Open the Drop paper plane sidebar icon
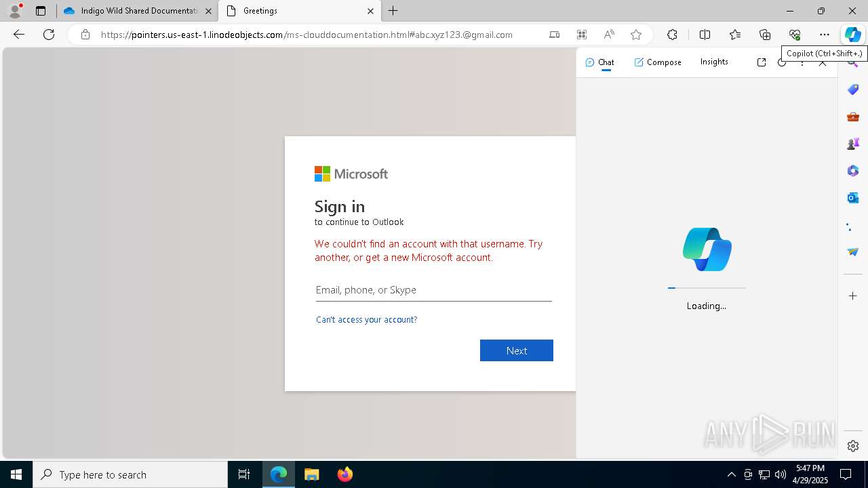Image resolution: width=868 pixels, height=488 pixels. 853,252
